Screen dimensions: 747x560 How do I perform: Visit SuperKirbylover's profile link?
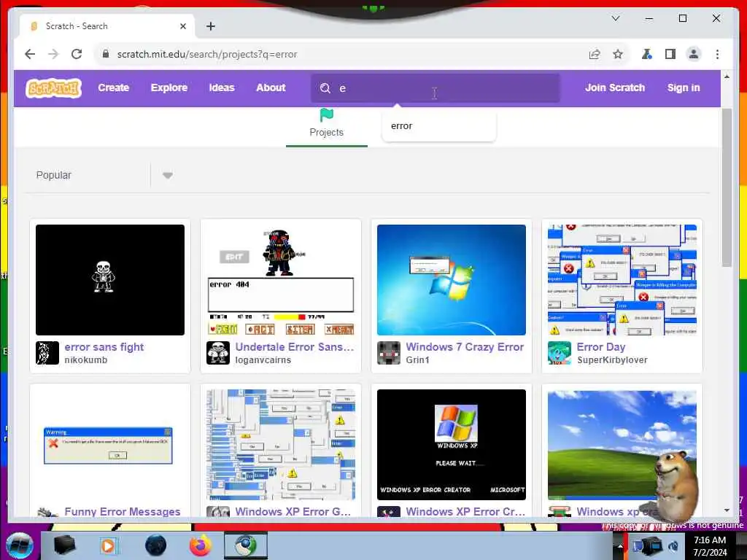(612, 360)
